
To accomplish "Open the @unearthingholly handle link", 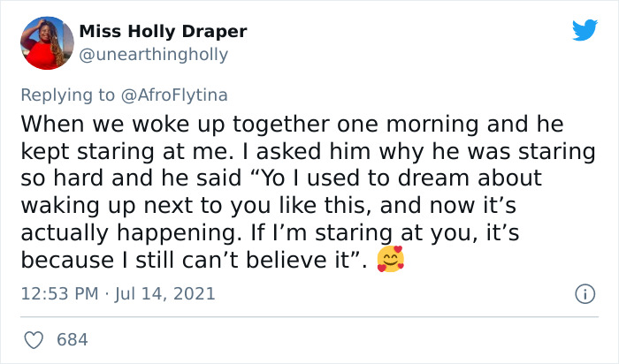I will tap(153, 55).
